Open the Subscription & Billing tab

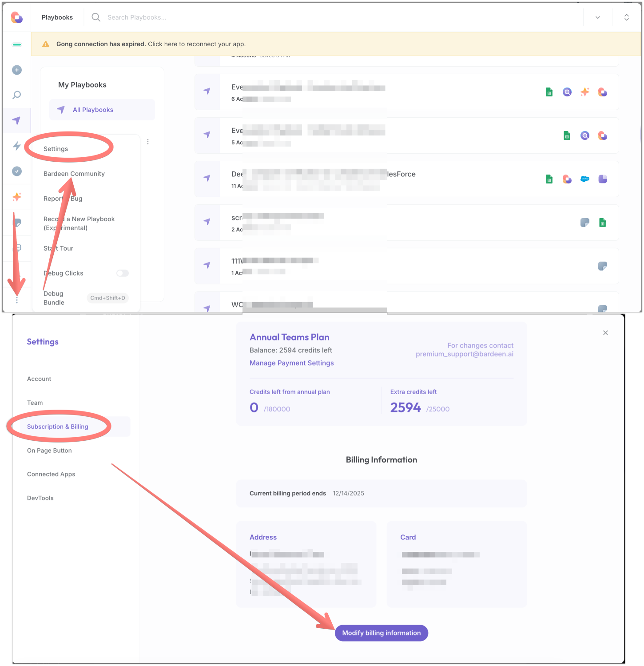tap(58, 427)
